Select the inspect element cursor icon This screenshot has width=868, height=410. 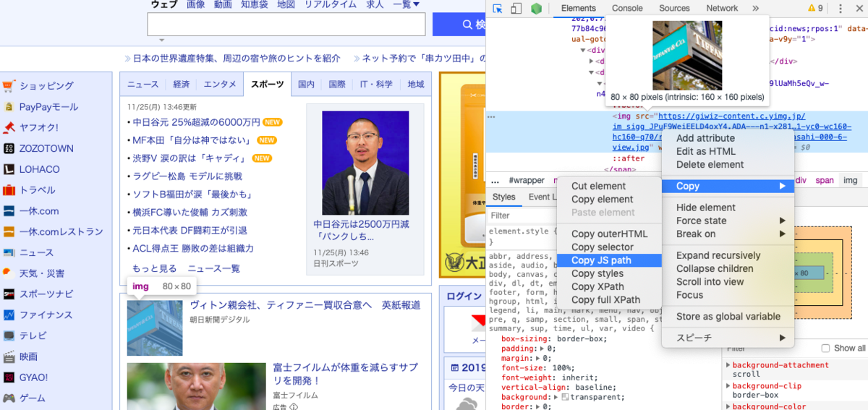[x=498, y=9]
